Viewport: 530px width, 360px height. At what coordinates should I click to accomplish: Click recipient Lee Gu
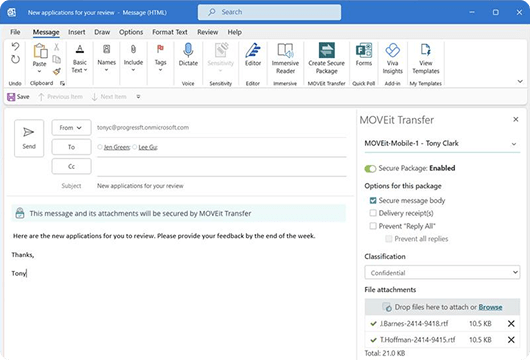tap(148, 147)
